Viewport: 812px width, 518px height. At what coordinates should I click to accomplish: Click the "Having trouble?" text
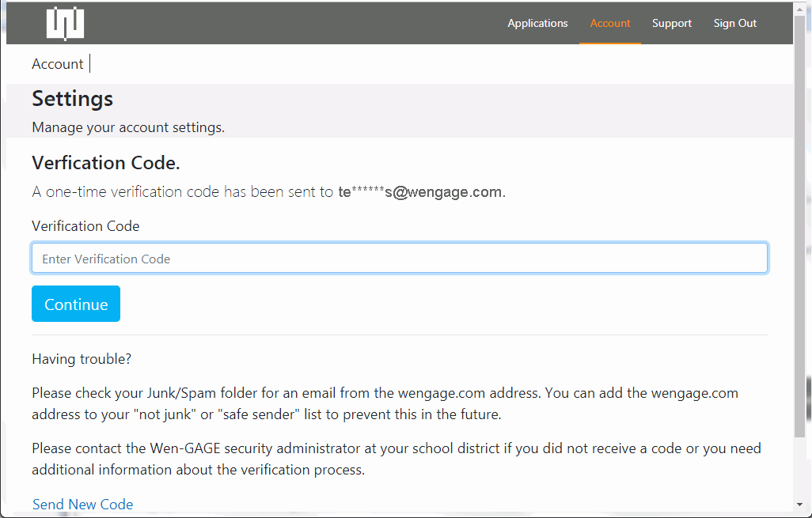(x=82, y=359)
